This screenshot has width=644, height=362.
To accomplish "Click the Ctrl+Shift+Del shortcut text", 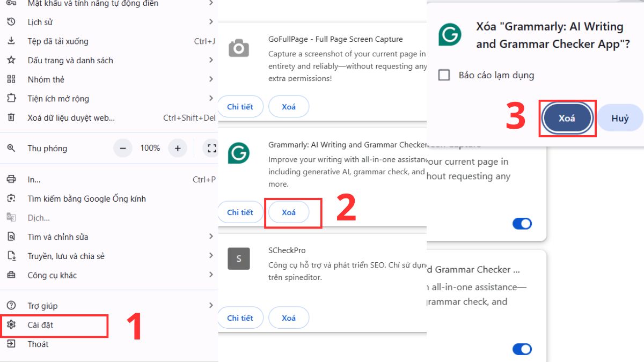I will [x=189, y=118].
